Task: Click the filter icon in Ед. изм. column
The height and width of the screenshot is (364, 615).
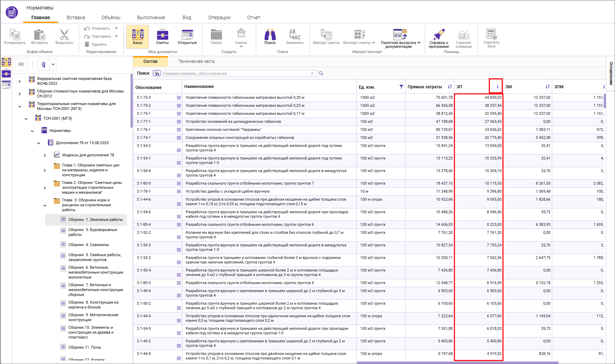Action: pos(401,87)
